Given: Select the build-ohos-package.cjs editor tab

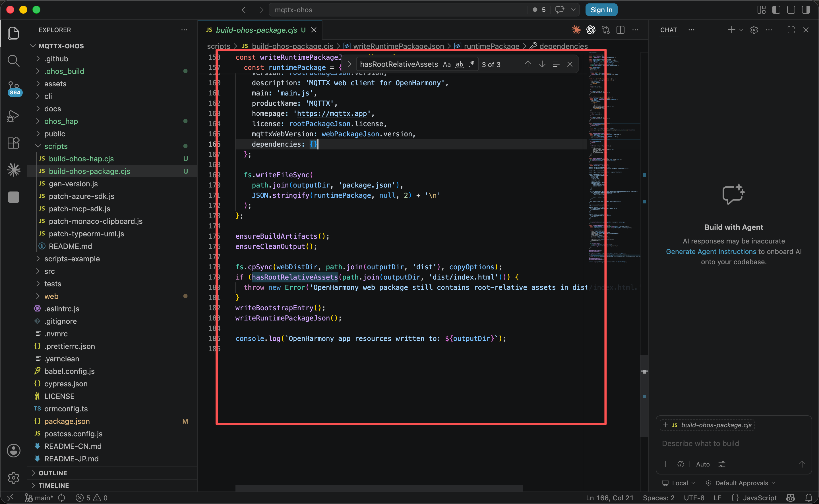Looking at the screenshot, I should tap(260, 30).
